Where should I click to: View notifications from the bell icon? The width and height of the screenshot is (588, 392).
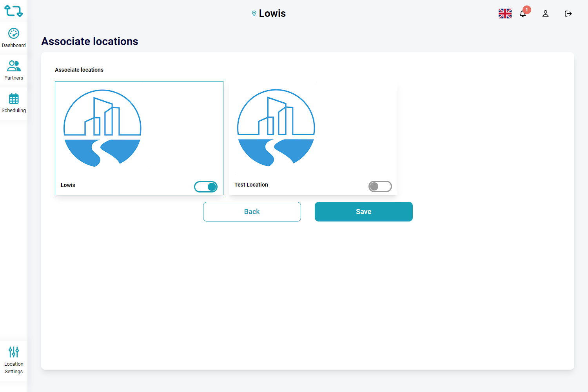523,14
